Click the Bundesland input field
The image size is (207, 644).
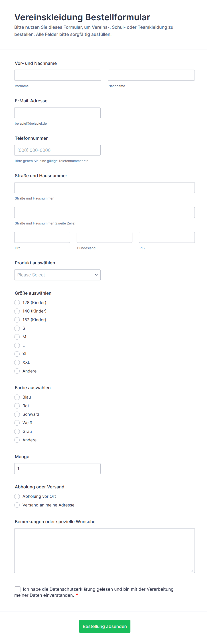[104, 237]
